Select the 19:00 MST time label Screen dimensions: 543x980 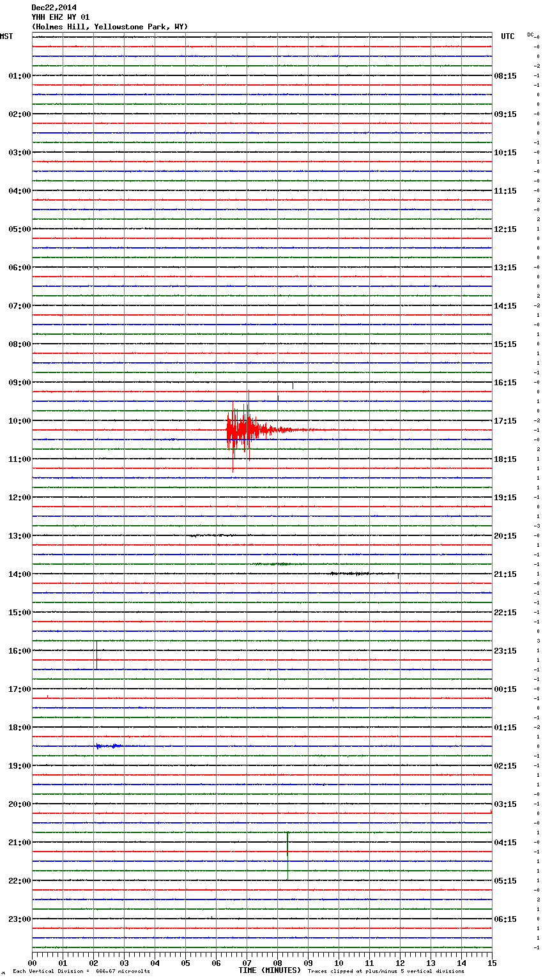[20, 766]
